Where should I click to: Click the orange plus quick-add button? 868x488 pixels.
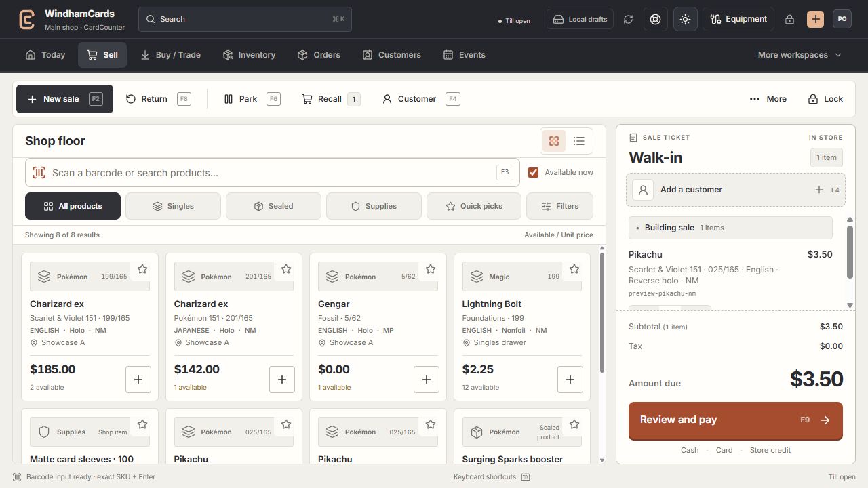(x=815, y=19)
